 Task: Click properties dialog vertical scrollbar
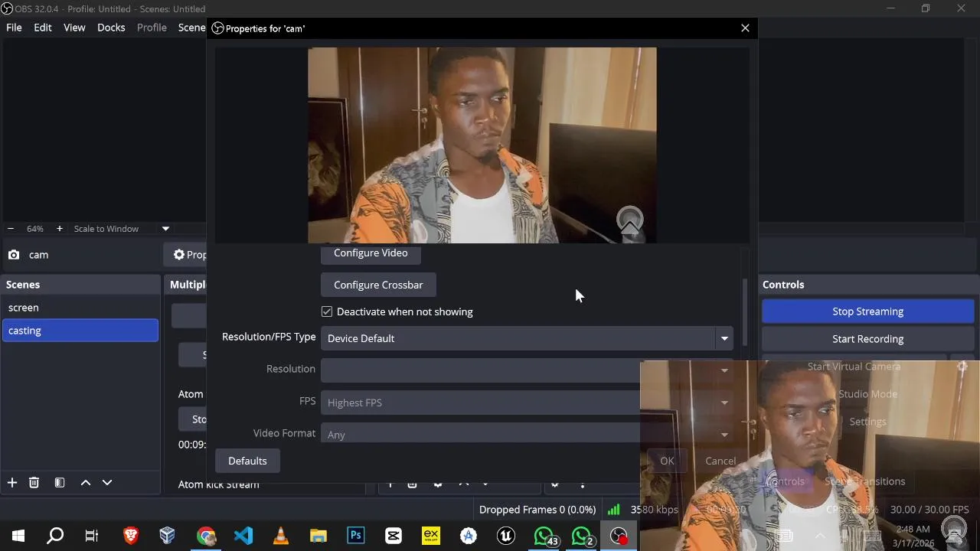point(744,312)
